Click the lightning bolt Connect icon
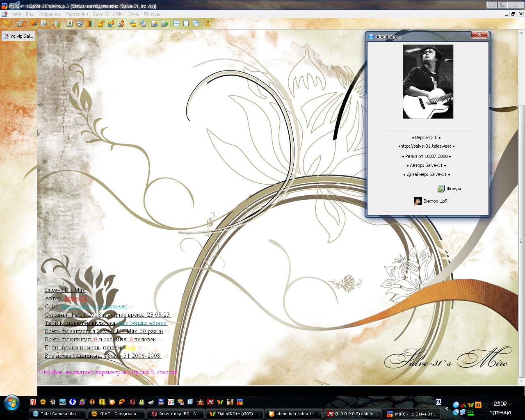 point(6,24)
